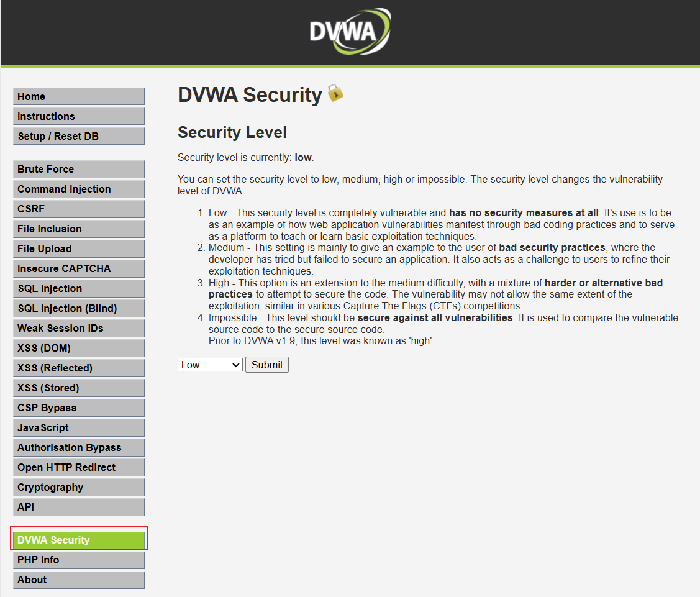Open the PHP Info page

tap(78, 560)
